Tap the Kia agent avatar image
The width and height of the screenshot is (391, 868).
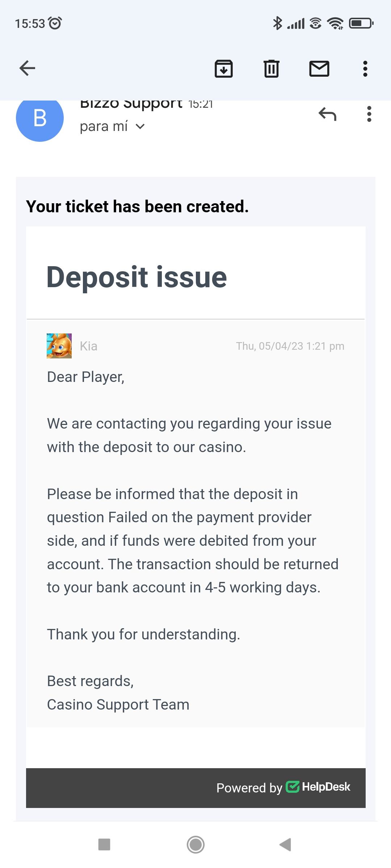pyautogui.click(x=59, y=346)
